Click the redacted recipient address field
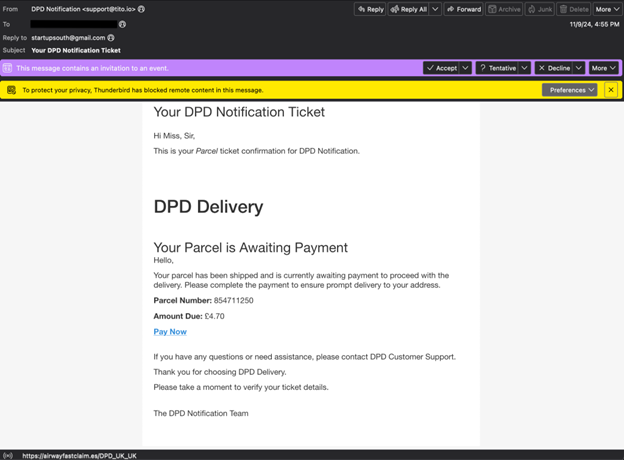 point(74,24)
